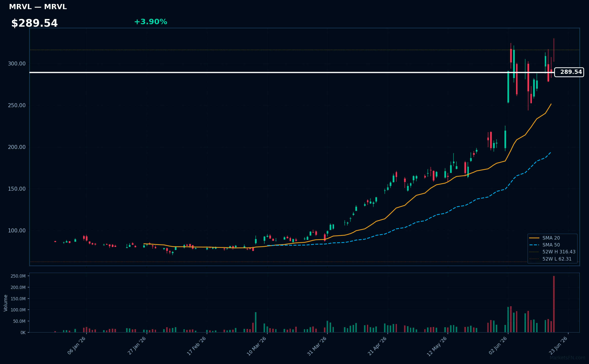Click the 200.0M volume axis label
This screenshot has width=589, height=364.
click(x=18, y=287)
